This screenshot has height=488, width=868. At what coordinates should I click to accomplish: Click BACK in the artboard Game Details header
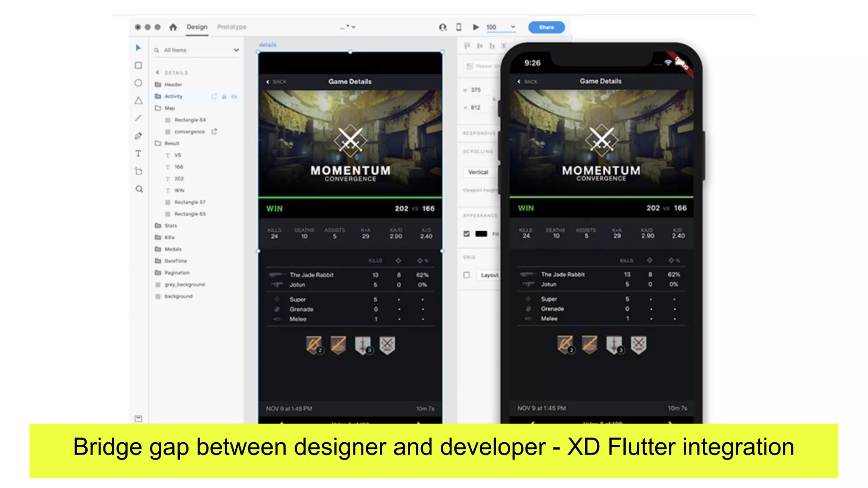(x=276, y=82)
